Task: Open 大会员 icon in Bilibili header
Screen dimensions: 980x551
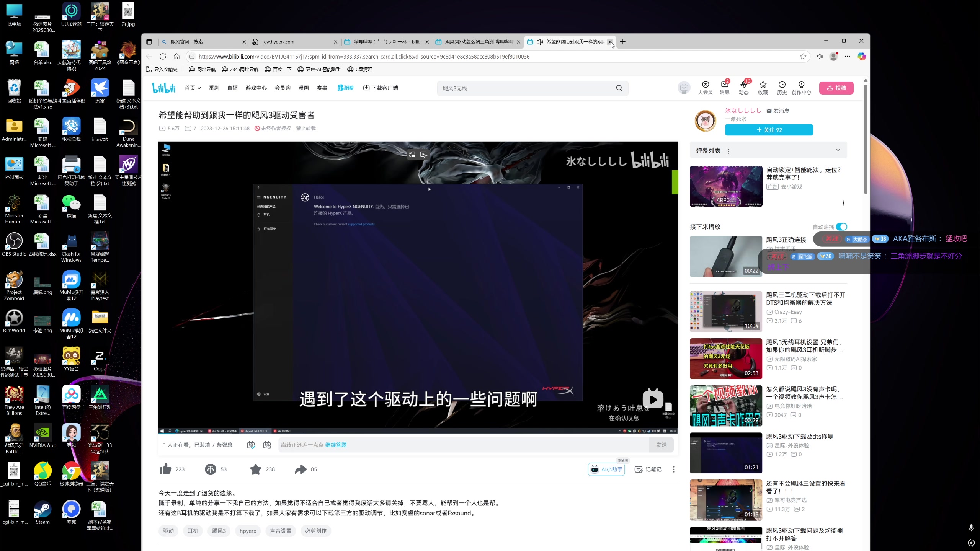Action: tap(705, 88)
